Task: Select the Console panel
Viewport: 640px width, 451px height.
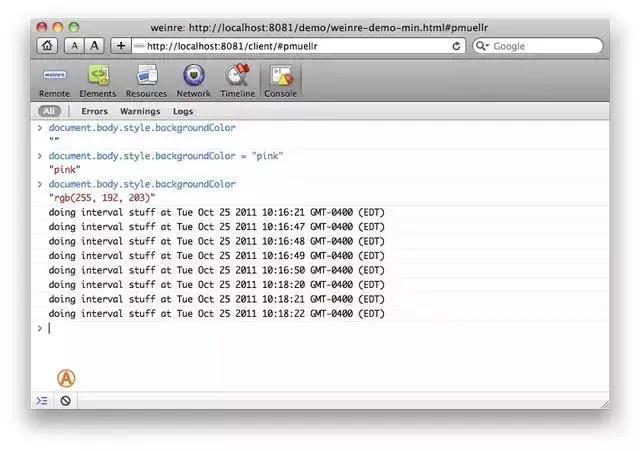Action: tap(280, 82)
